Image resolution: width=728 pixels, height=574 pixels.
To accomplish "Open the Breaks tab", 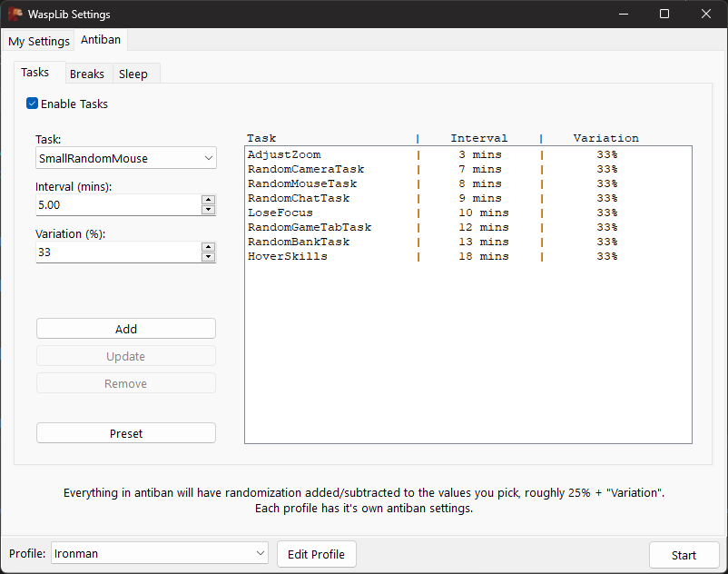I will point(87,74).
